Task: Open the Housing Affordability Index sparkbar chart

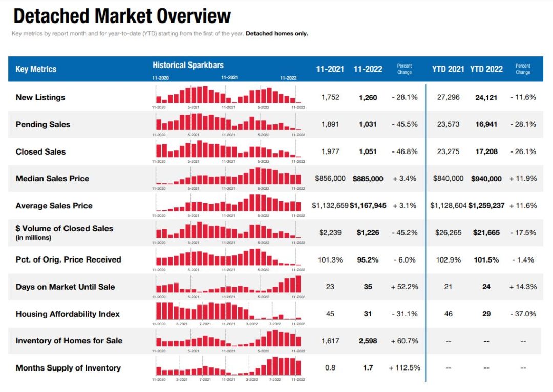Action: [228, 311]
